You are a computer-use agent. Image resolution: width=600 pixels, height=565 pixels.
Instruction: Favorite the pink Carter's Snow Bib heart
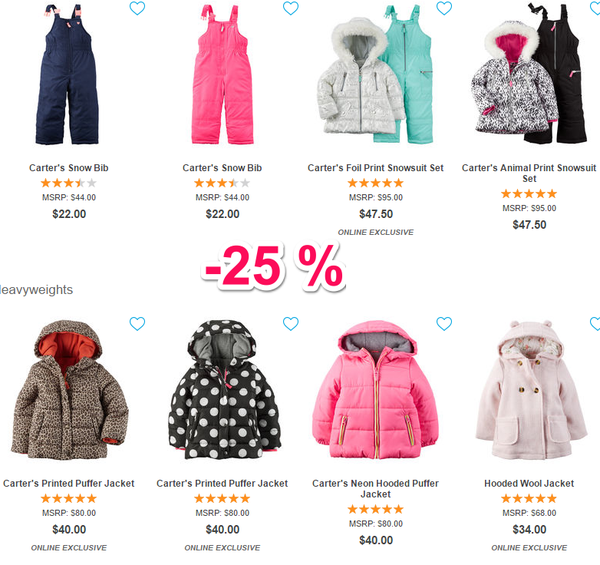click(x=290, y=8)
